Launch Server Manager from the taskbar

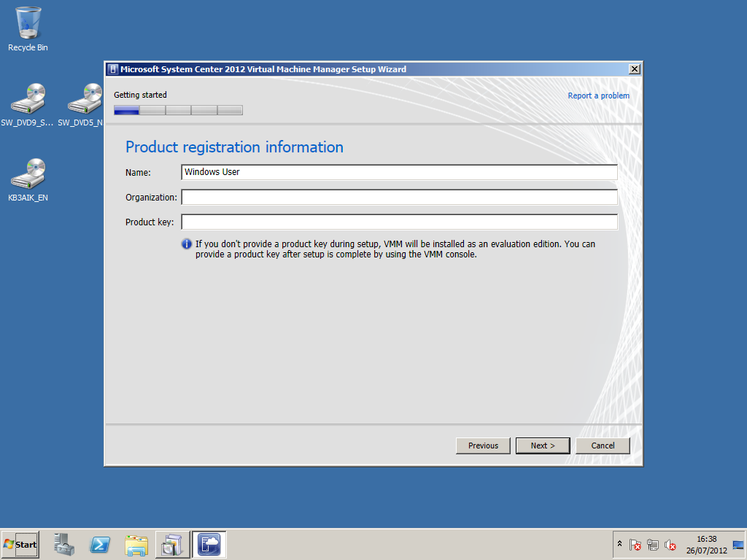(64, 544)
